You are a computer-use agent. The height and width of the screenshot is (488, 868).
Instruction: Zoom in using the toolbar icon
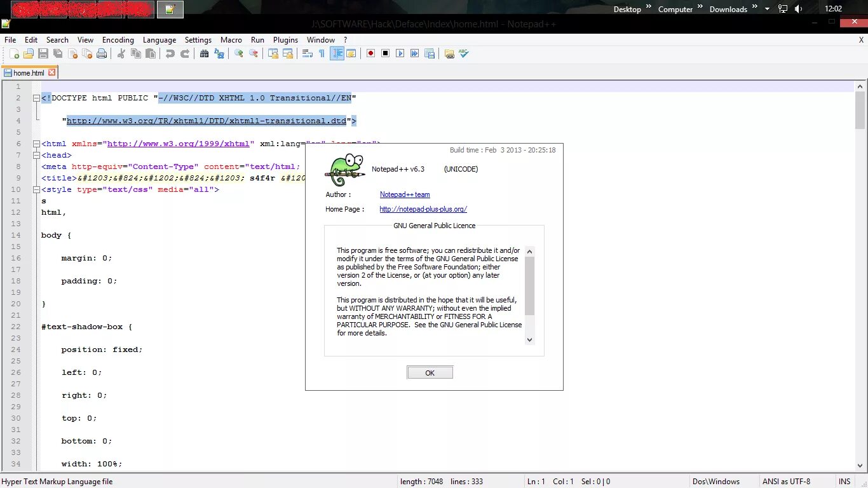coord(239,53)
